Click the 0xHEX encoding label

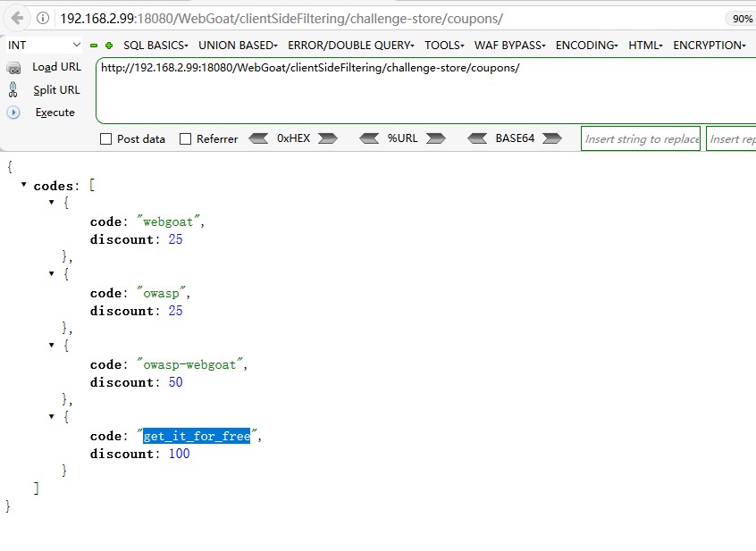point(293,138)
